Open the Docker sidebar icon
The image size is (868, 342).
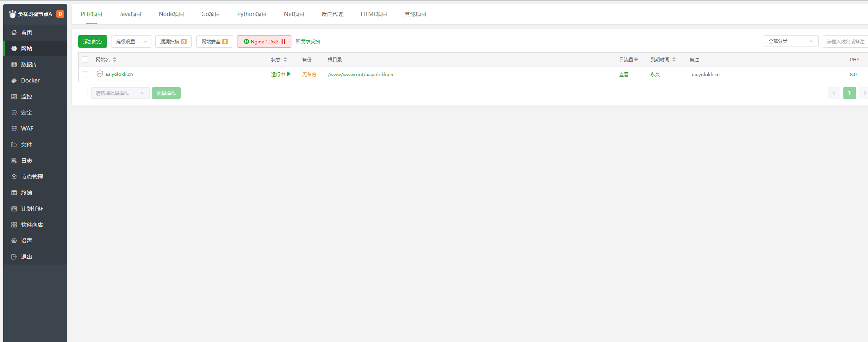coord(14,81)
